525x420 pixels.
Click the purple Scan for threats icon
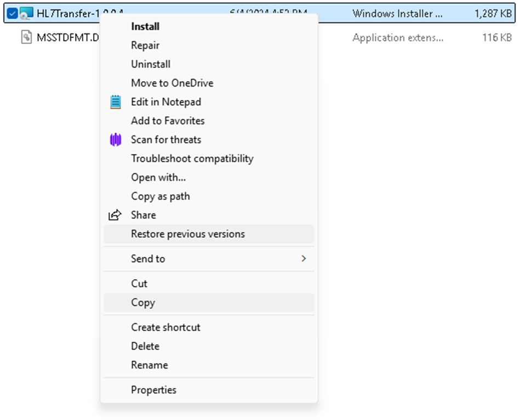coord(115,140)
